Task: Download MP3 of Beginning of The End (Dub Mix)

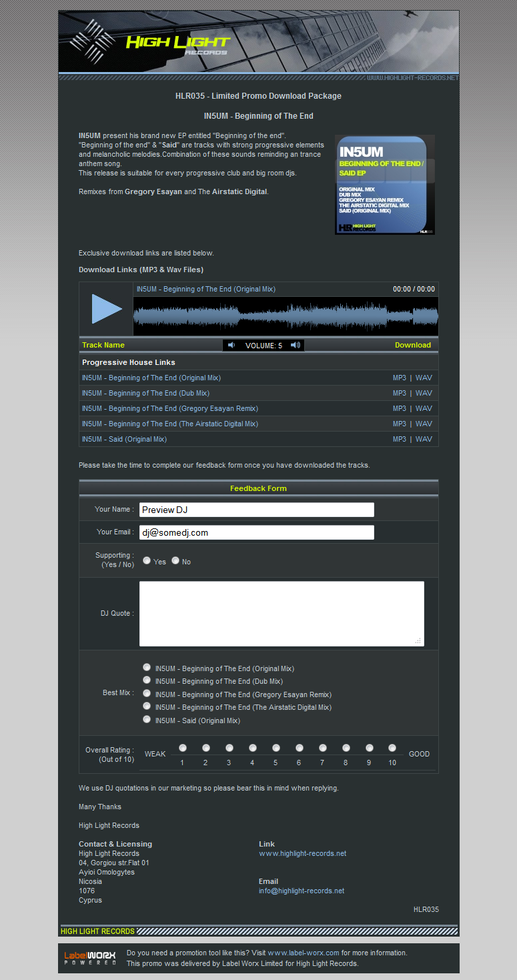Action: [x=399, y=393]
